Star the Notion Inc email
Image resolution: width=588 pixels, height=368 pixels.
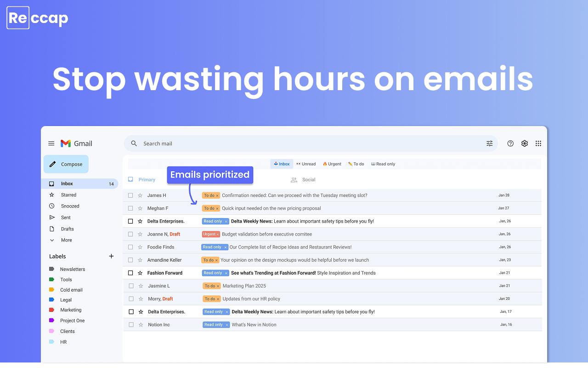pyautogui.click(x=141, y=325)
